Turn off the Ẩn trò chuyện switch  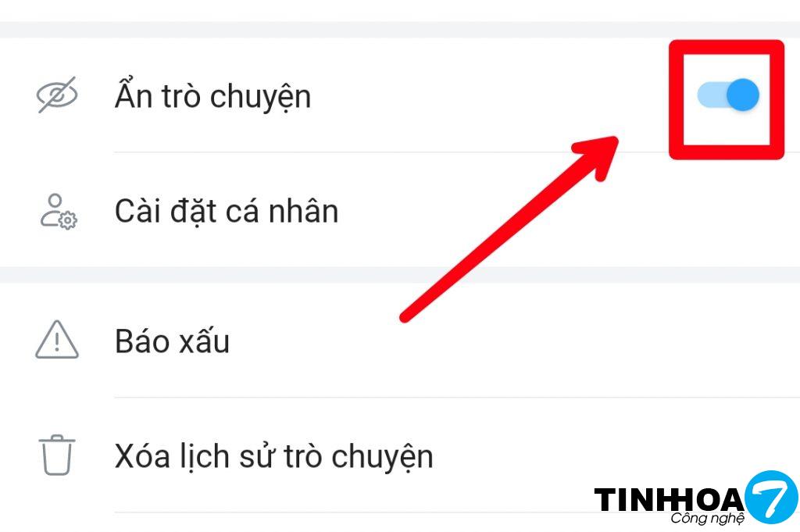click(728, 95)
